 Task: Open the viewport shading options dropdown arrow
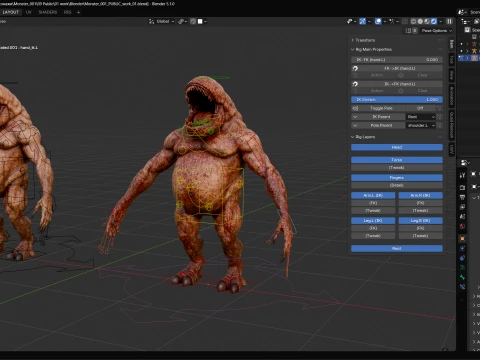coord(441,21)
